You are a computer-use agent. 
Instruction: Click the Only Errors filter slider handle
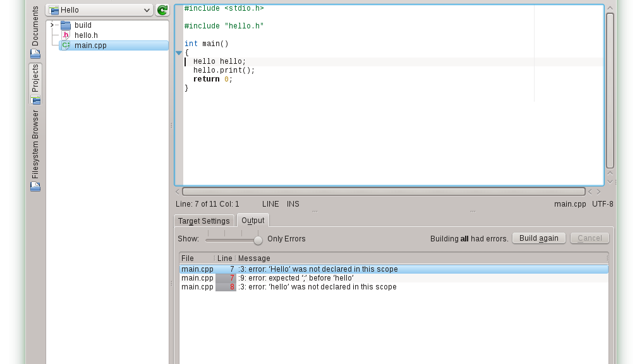click(x=258, y=240)
